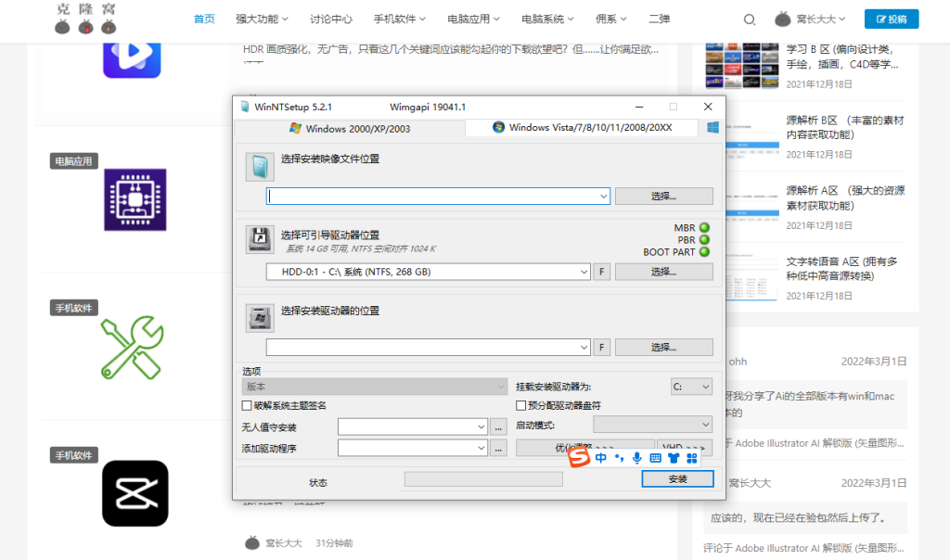Click the Sogou microphone voice input icon
The image size is (950, 560).
pyautogui.click(x=636, y=458)
